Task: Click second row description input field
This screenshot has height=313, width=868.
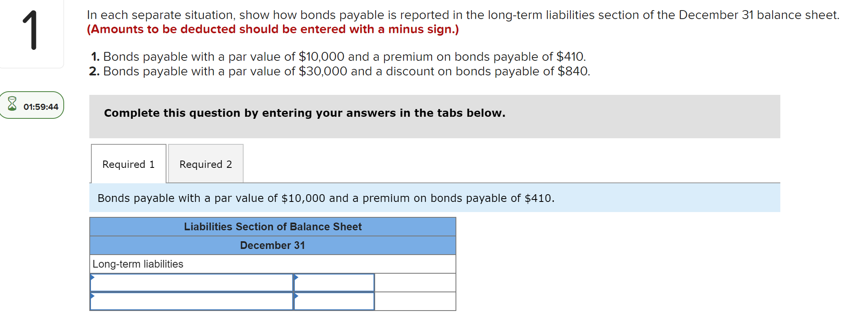Action: [x=191, y=302]
